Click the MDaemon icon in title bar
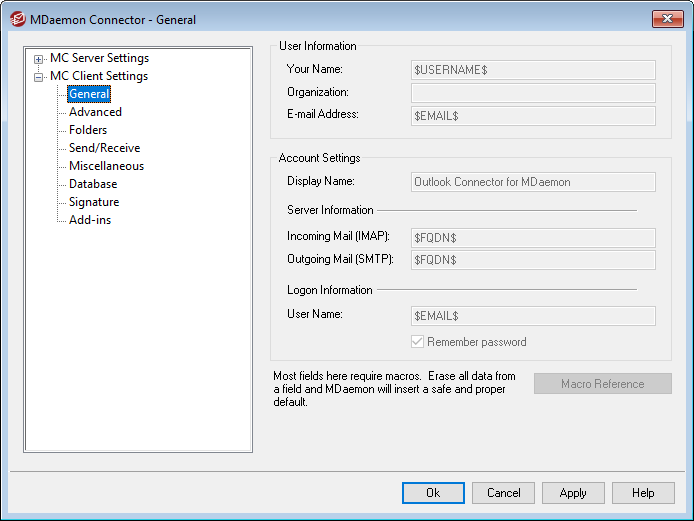 pos(17,19)
